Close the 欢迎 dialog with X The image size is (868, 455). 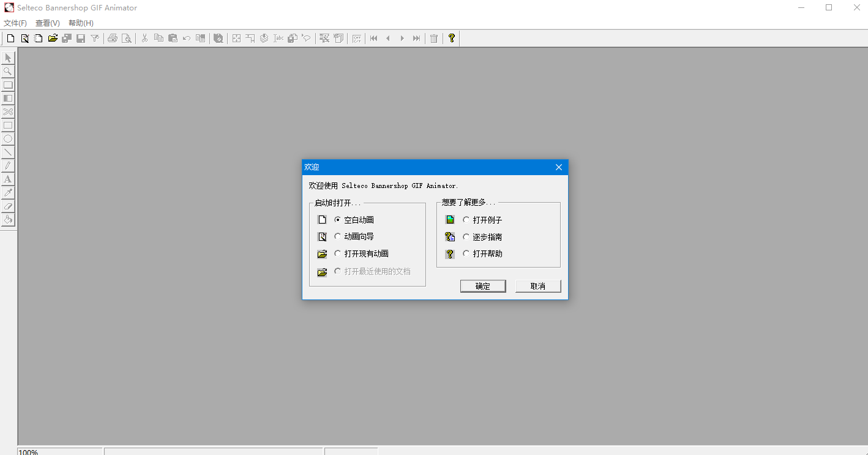point(559,167)
